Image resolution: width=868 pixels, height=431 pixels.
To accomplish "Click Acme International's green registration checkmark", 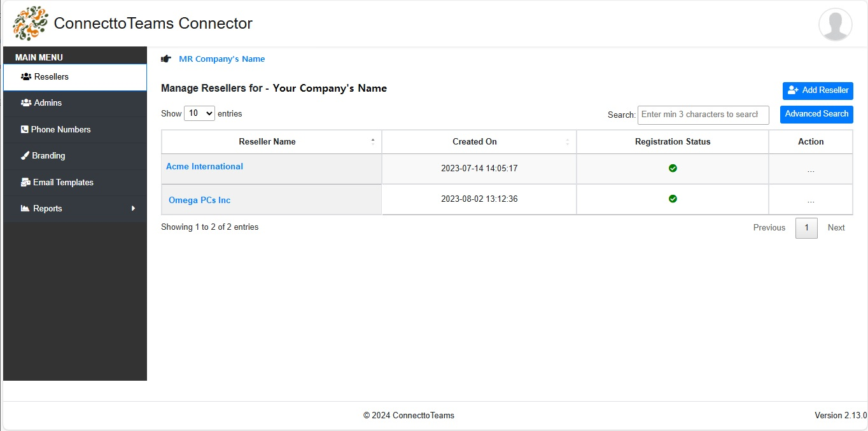I will (x=673, y=168).
